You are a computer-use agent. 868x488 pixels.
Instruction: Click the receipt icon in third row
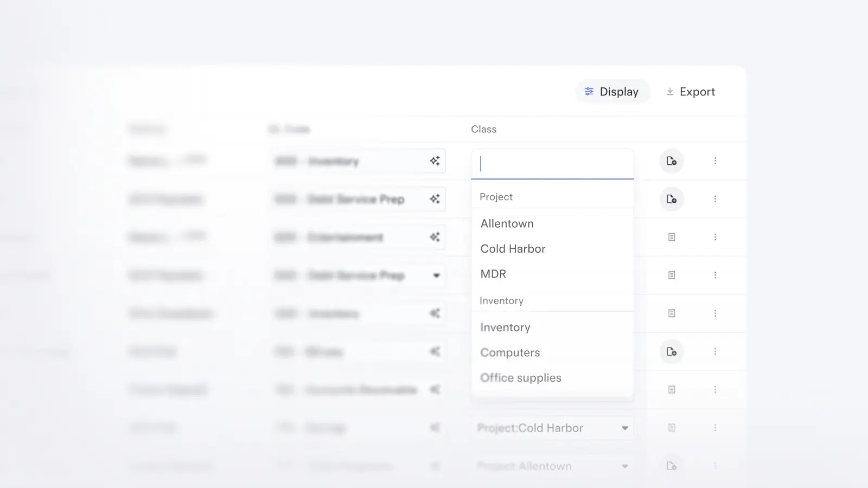671,237
